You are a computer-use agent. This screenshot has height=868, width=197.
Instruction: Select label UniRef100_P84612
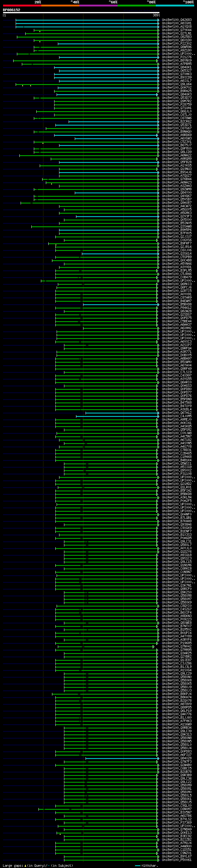(177, 308)
